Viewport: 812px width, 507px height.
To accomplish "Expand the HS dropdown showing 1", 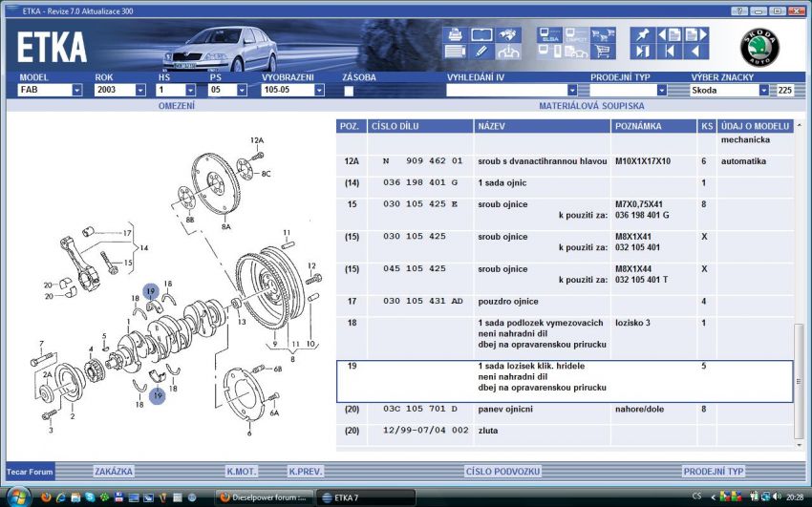I will click(190, 90).
